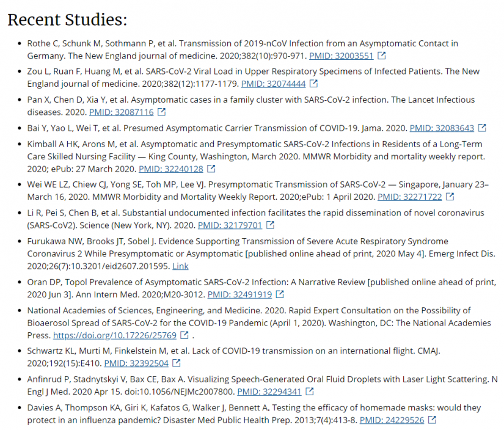Open the PMID: 32074444 reference link

273,84
